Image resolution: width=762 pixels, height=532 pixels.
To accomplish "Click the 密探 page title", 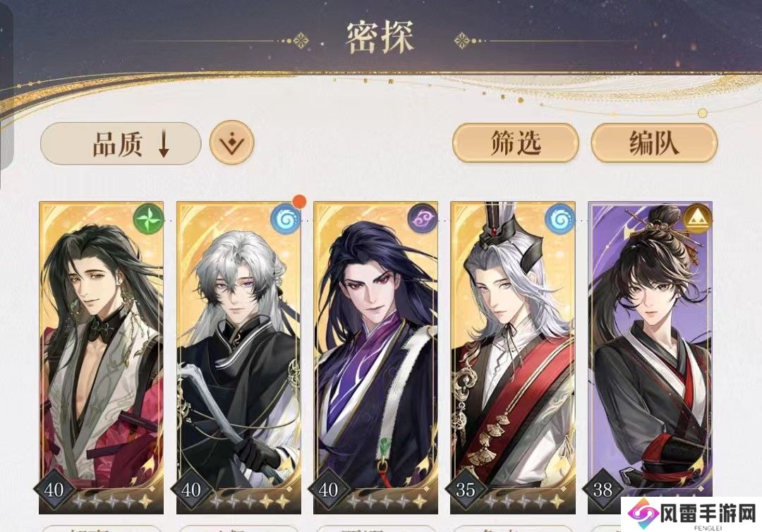I will tap(380, 38).
